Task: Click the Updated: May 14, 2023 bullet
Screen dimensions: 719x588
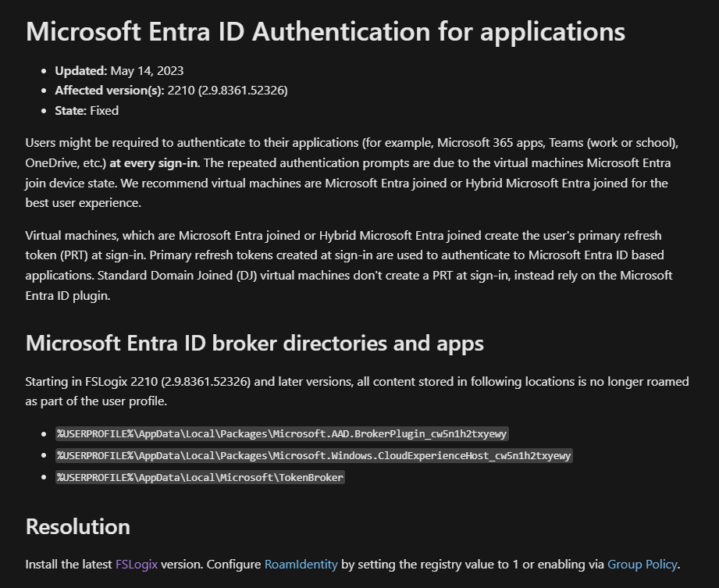Action: 119,70
